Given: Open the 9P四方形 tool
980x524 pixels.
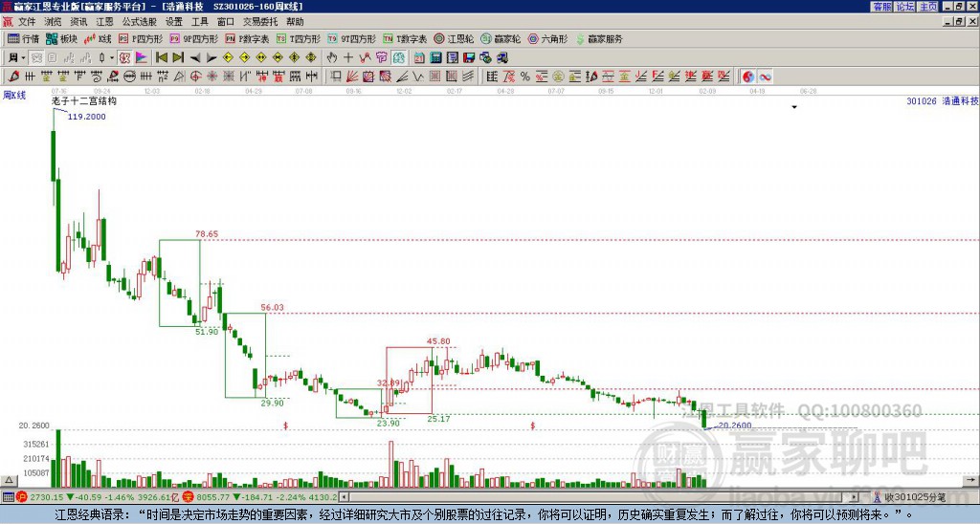Looking at the screenshot, I should (x=193, y=38).
